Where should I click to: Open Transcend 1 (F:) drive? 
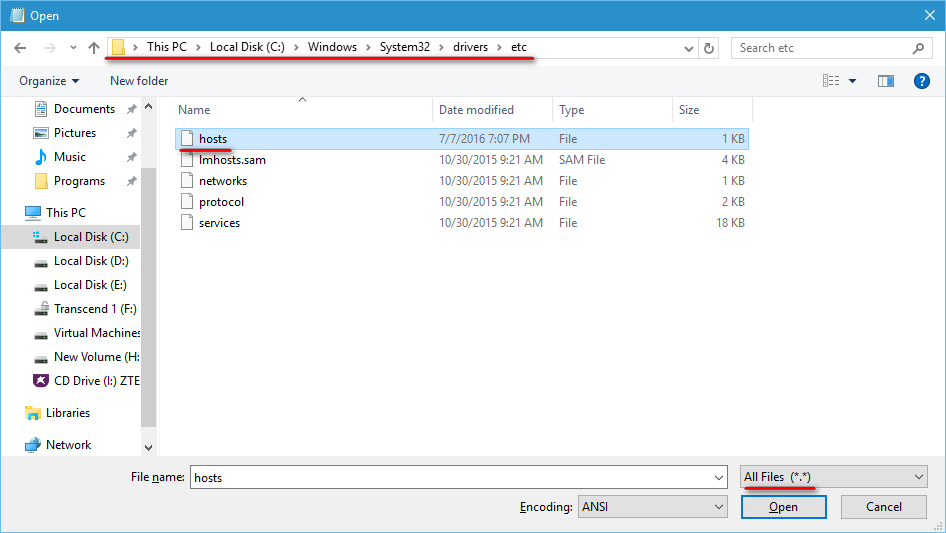[x=95, y=309]
